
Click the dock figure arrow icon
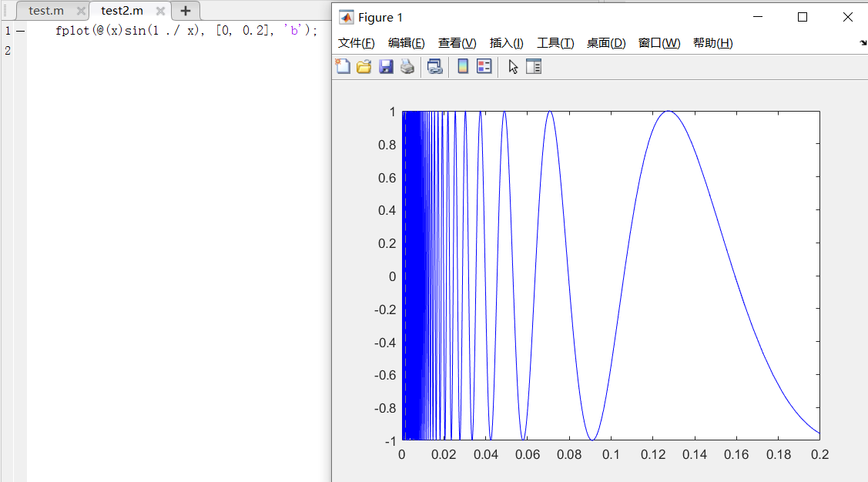tap(863, 42)
